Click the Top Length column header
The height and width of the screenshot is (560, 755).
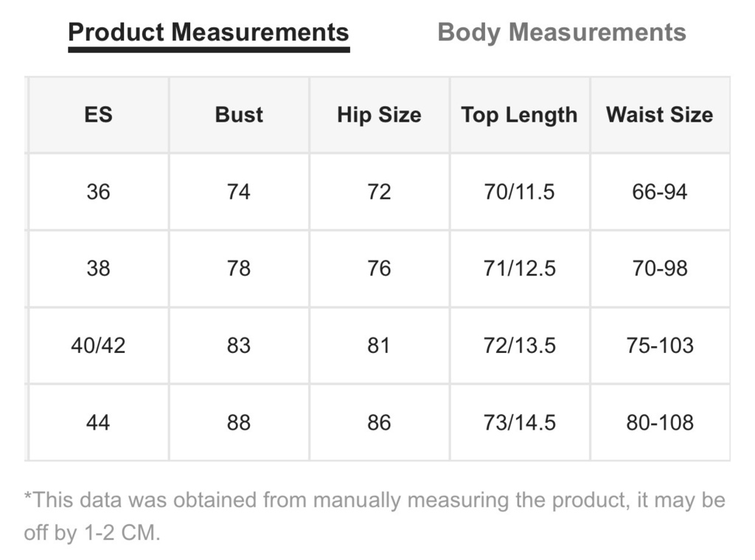[x=520, y=115]
